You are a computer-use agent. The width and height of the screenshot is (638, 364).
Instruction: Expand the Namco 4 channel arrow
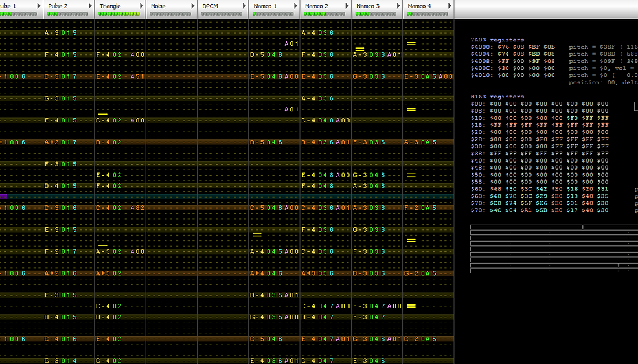(450, 6)
